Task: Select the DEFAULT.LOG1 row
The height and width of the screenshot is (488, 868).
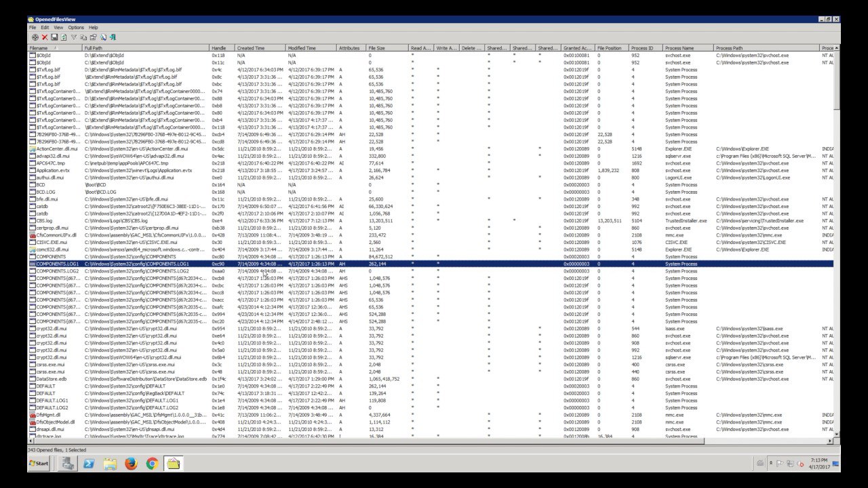Action: (x=431, y=401)
